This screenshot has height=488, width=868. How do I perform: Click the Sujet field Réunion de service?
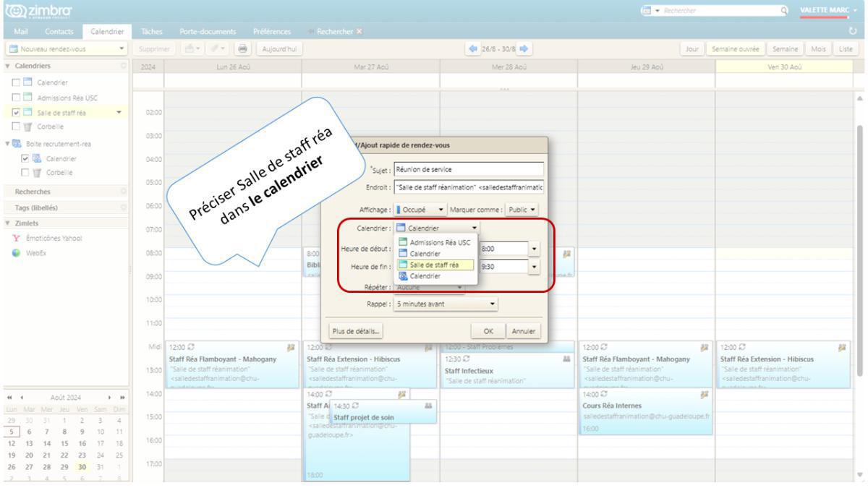[469, 169]
